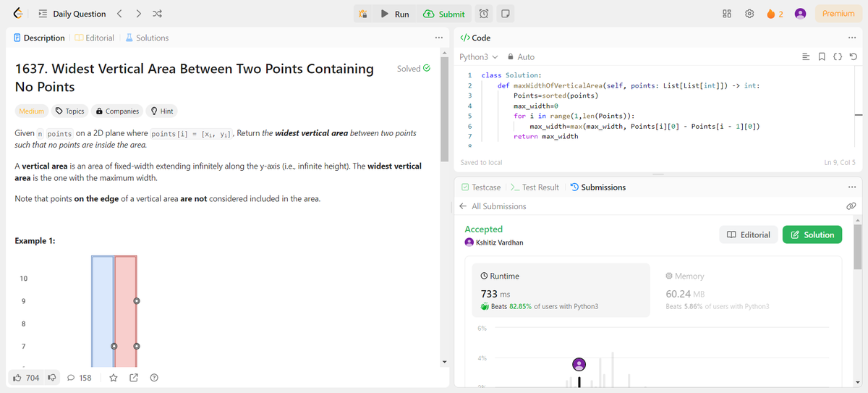Open the notes sticky-note icon
868x393 pixels.
(x=505, y=14)
